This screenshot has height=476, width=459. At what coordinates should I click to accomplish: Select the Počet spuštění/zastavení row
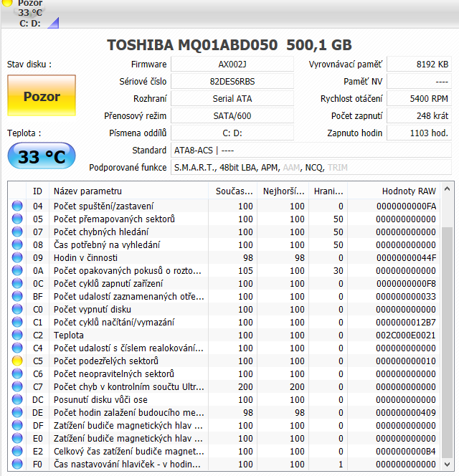pyautogui.click(x=224, y=206)
